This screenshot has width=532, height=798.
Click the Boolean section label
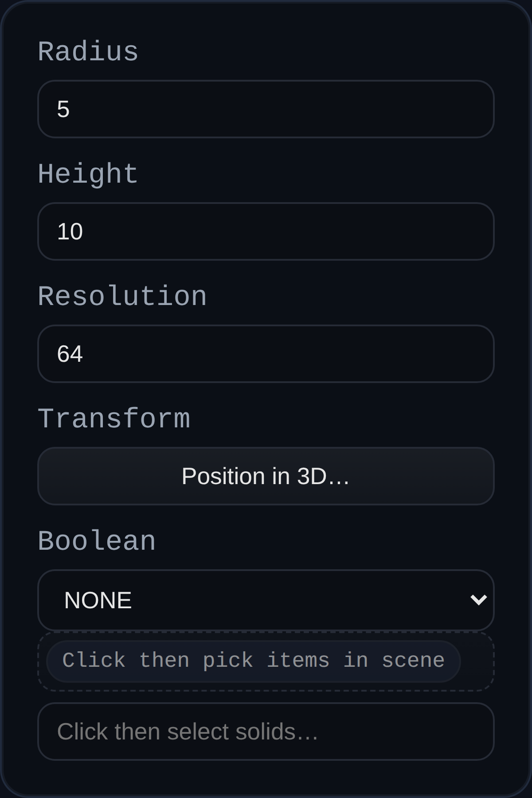click(97, 540)
